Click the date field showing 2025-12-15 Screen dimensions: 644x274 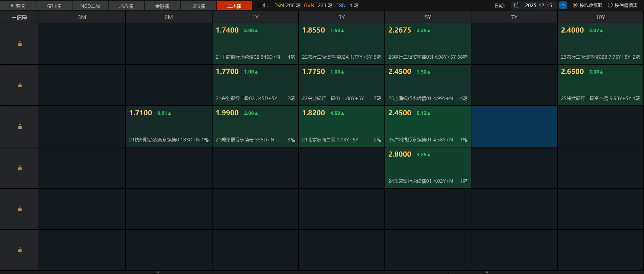538,5
